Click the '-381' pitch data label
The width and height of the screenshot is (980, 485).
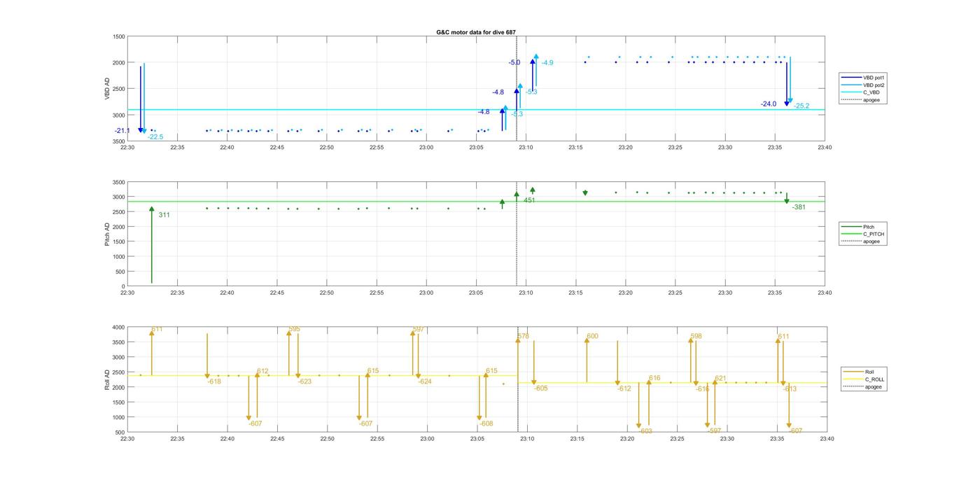tap(799, 207)
